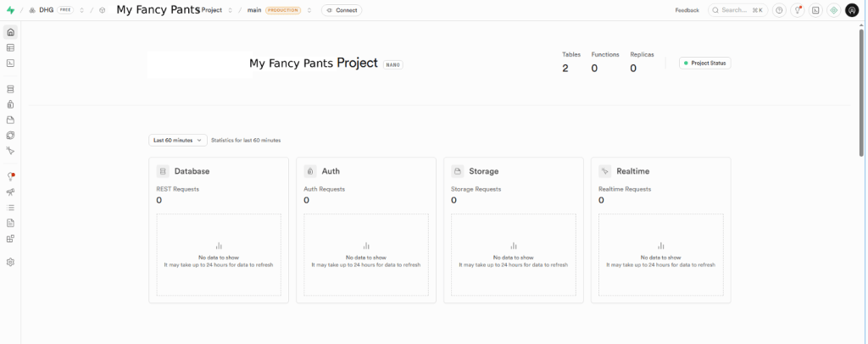Click the Auth Requests label

click(325, 189)
